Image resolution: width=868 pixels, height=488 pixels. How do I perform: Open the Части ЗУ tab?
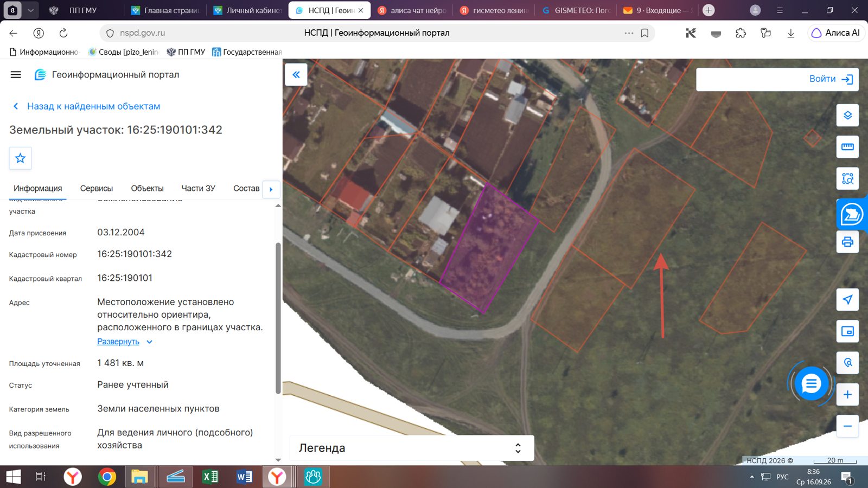[x=198, y=188]
